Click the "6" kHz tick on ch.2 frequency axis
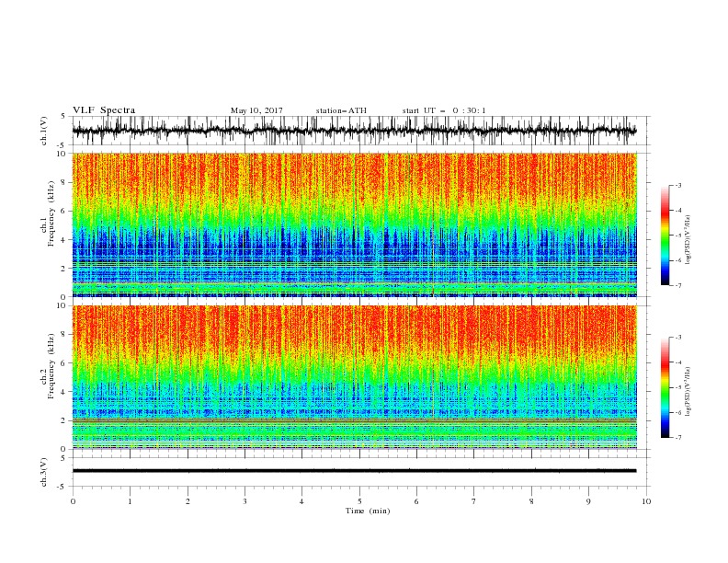 [63, 363]
